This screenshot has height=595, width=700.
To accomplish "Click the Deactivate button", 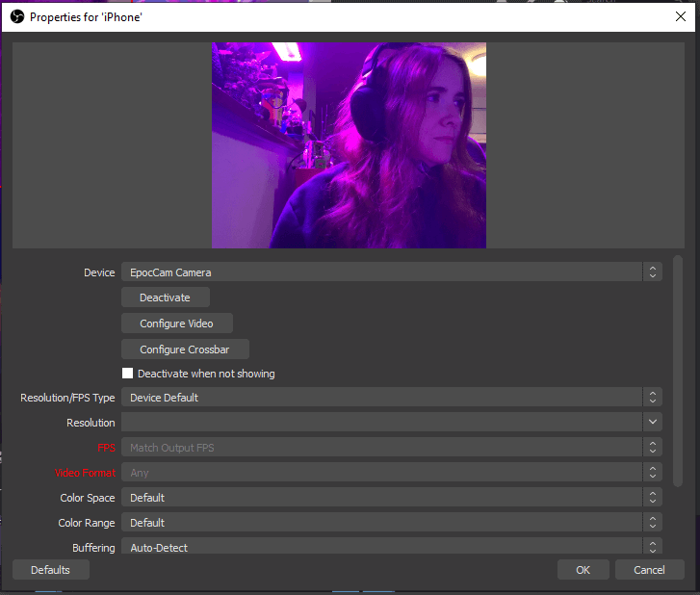I will tap(166, 297).
